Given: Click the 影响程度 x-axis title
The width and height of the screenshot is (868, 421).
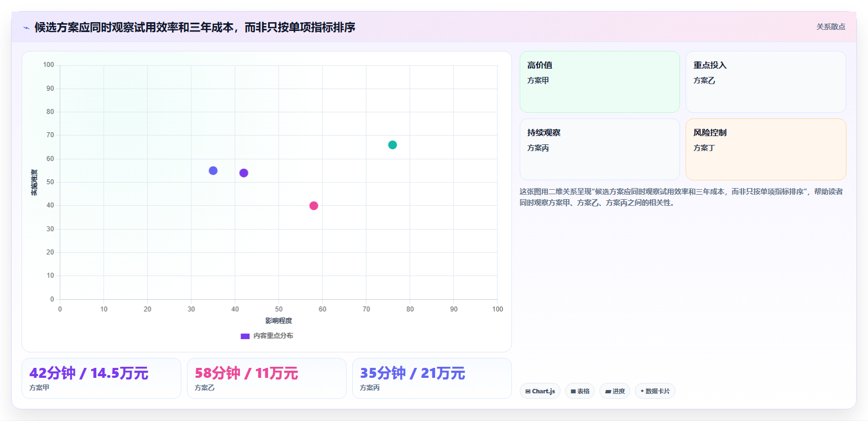Looking at the screenshot, I should pos(279,321).
